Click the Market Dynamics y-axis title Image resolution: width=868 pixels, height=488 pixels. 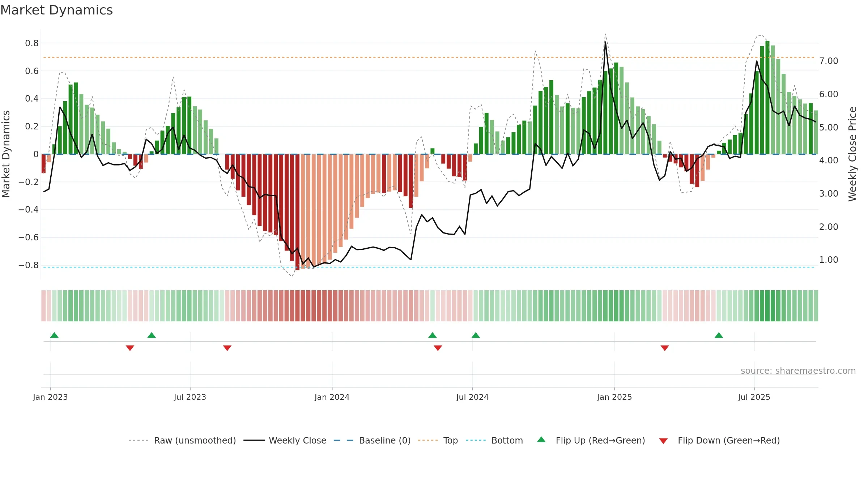coord(6,154)
